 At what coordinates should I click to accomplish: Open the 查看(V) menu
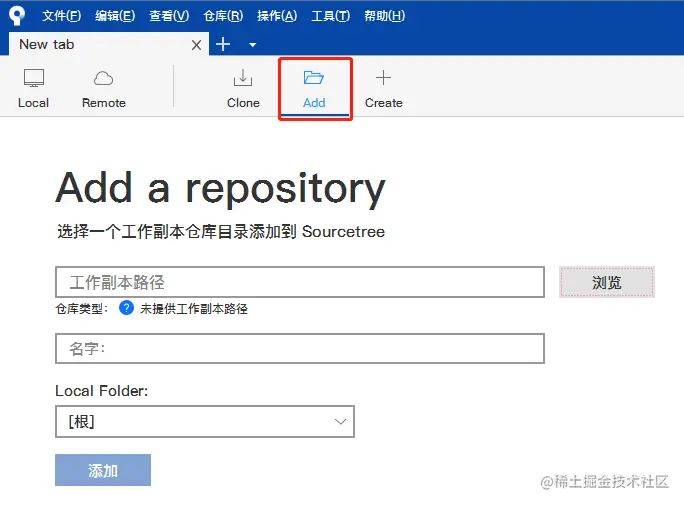[169, 16]
